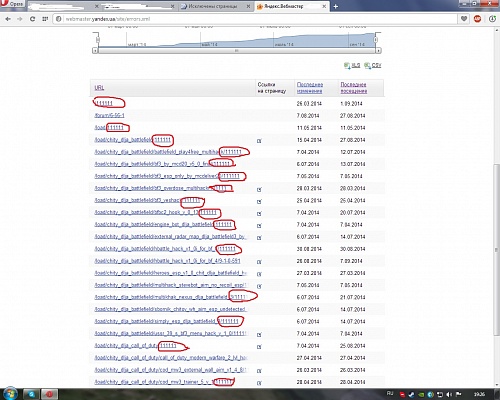Click the chart's horizontal scrollbar thumb
This screenshot has width=500, height=400.
point(237,51)
